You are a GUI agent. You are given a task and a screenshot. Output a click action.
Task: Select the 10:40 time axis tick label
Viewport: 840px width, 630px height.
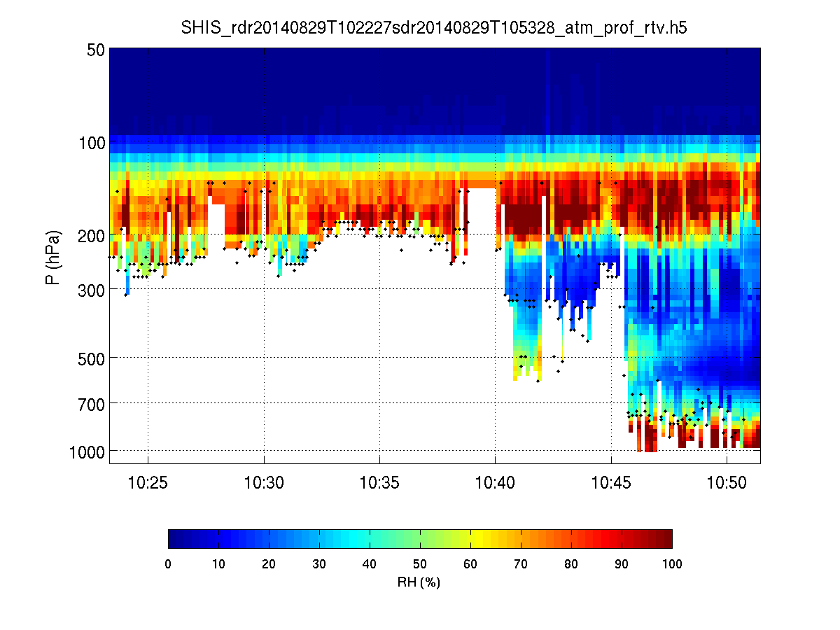tap(495, 482)
